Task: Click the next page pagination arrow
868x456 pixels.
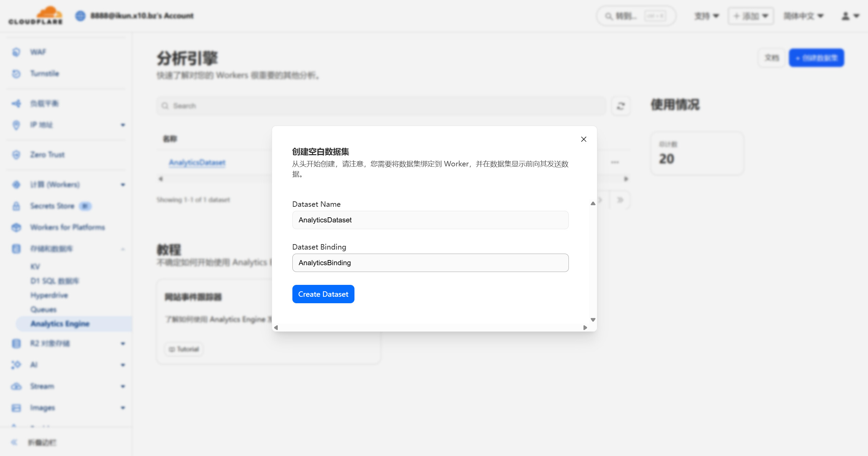Action: point(601,200)
